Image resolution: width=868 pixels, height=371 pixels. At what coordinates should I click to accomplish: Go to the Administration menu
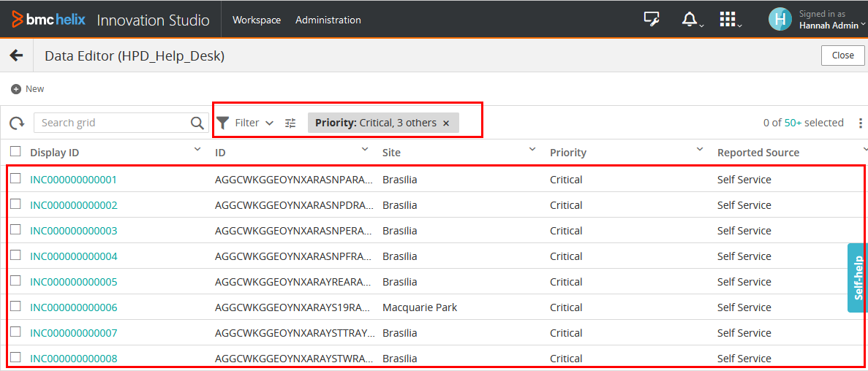coord(328,20)
